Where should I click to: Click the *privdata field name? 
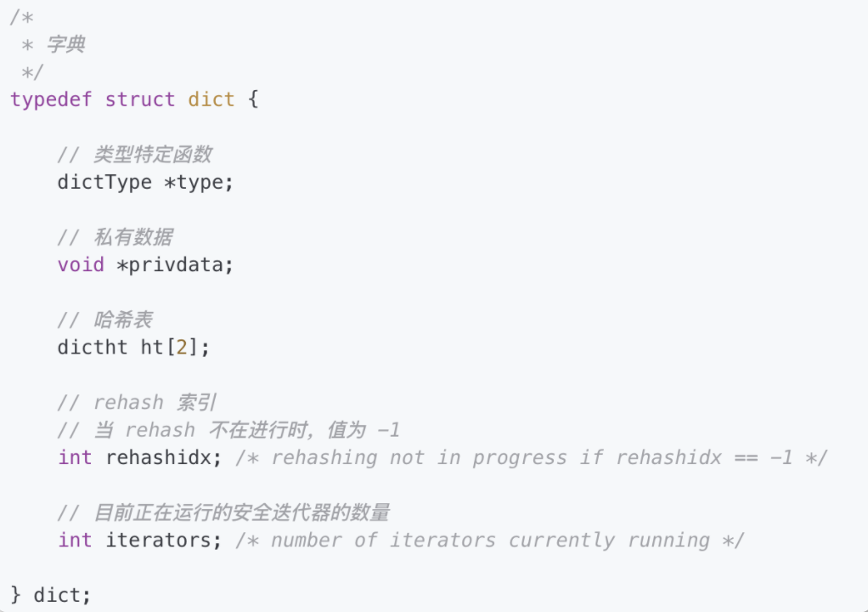click(173, 264)
